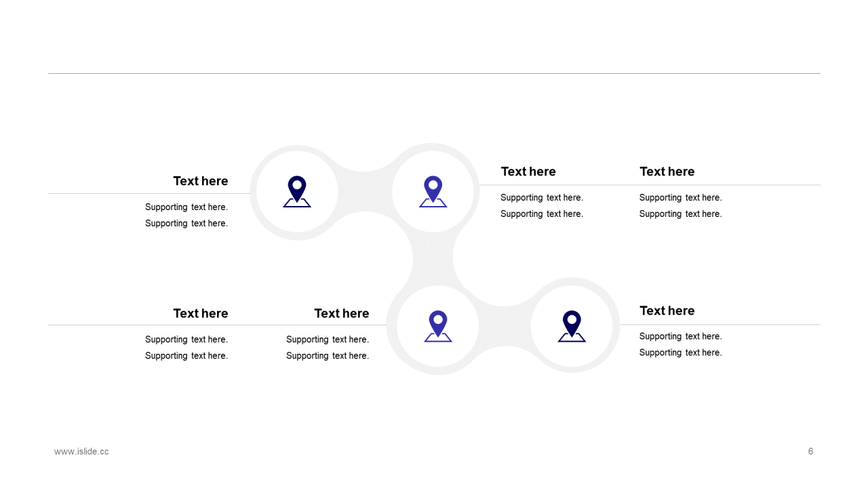Viewport: 868px width, 488px height.
Task: Click the dark navy map pin icon at lower right
Action: tap(572, 327)
